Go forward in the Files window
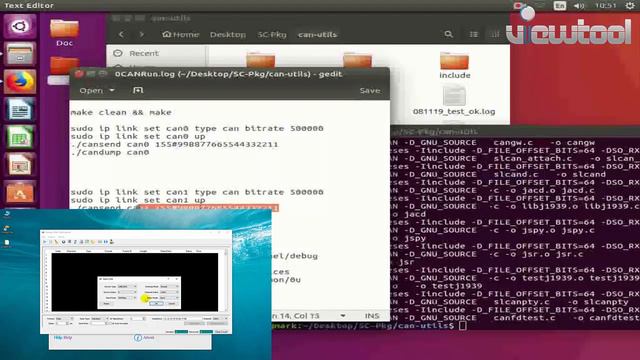 141,35
